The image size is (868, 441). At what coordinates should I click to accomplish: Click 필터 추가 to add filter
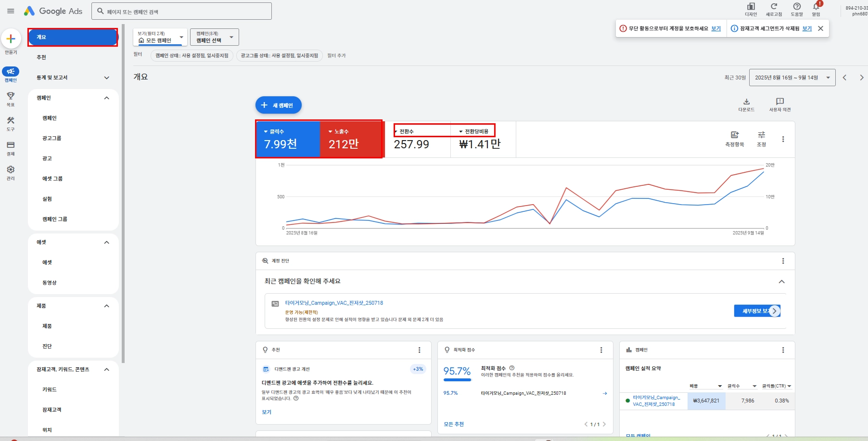pos(336,55)
